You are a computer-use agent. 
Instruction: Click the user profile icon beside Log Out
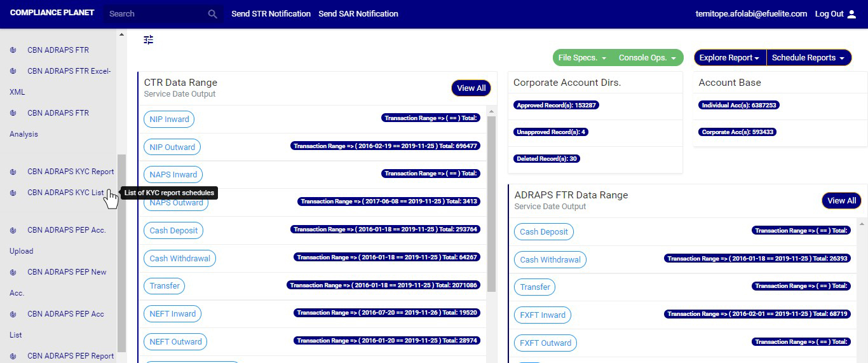(852, 14)
